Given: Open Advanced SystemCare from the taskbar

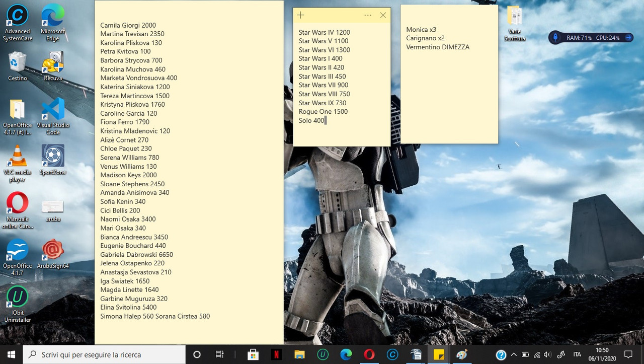Looking at the screenshot, I should (x=392, y=354).
